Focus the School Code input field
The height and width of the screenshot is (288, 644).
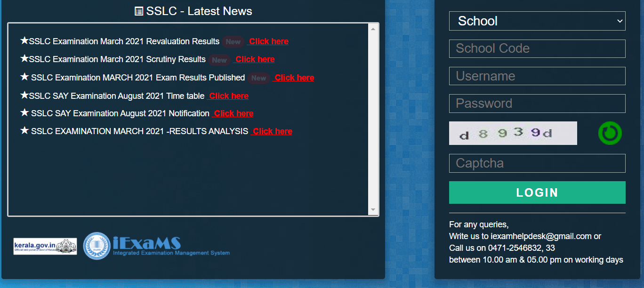537,48
